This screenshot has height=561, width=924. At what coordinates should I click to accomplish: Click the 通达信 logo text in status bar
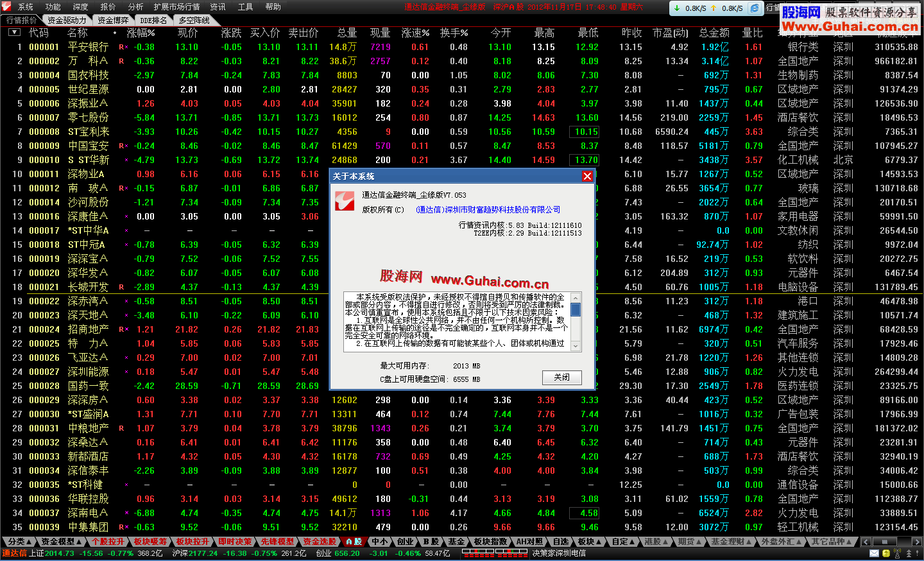click(14, 553)
